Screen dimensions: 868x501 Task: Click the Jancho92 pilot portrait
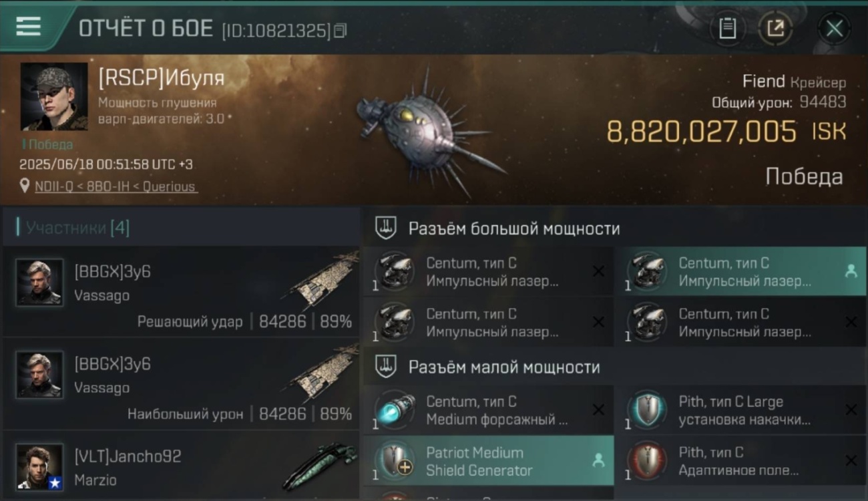point(39,467)
